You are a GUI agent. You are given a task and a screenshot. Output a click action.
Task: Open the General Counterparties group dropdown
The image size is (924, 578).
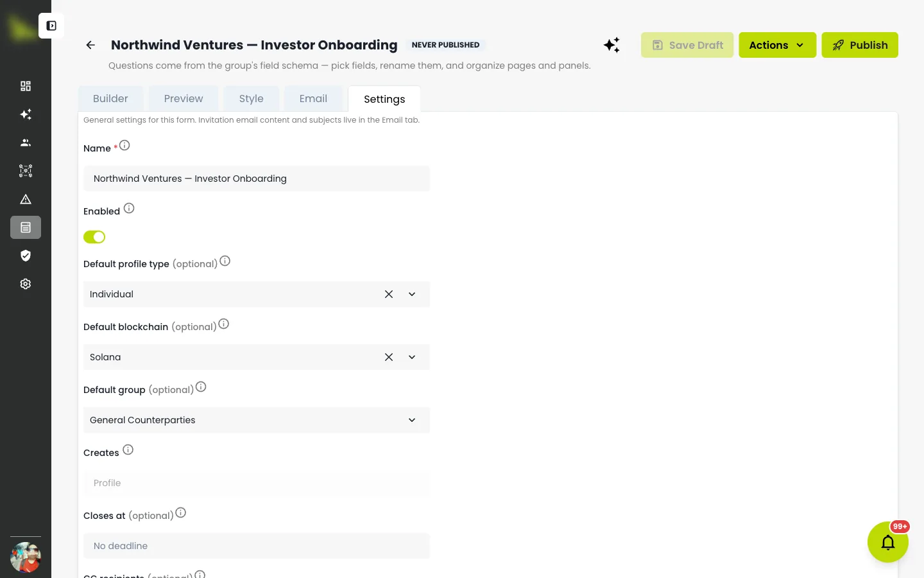(x=257, y=420)
